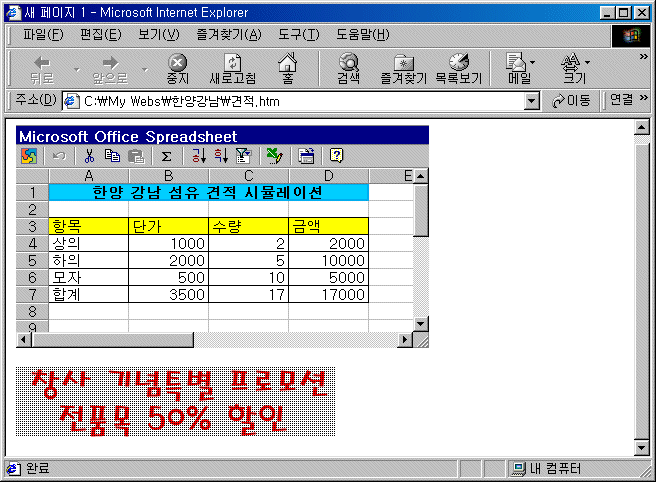Select the title cell 한양 강남 섬유 견적 시뮬레이션
The width and height of the screenshot is (656, 482).
tap(208, 192)
